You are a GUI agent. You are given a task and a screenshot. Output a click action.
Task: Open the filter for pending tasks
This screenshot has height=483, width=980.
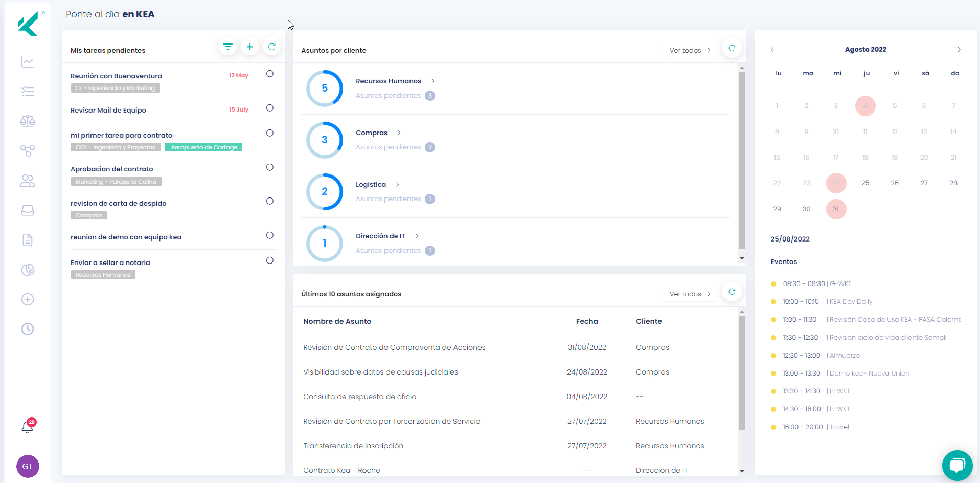tap(227, 46)
